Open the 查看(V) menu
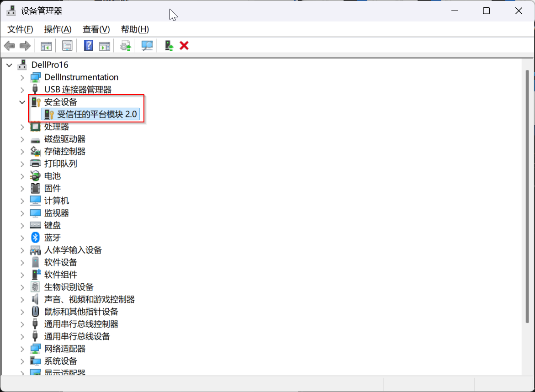 pyautogui.click(x=95, y=29)
